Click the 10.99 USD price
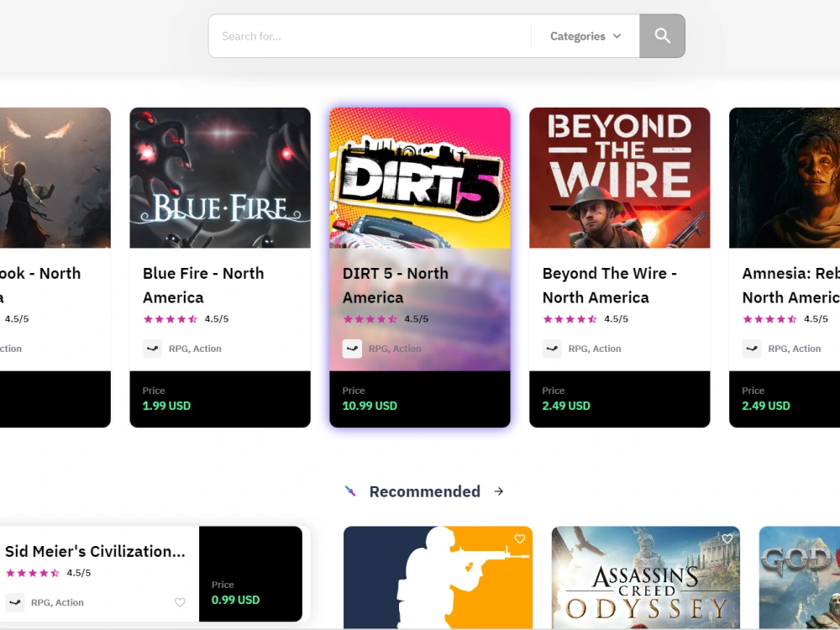 (370, 406)
